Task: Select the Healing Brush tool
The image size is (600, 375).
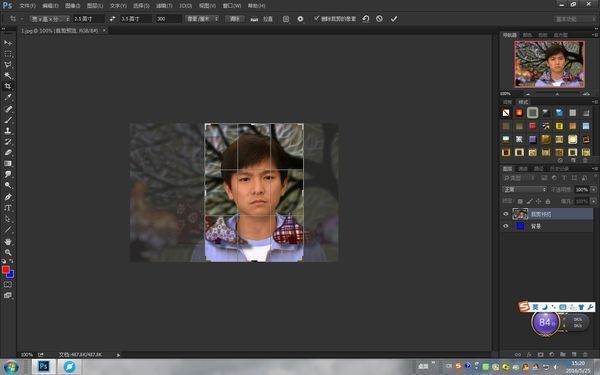Action: (x=8, y=109)
